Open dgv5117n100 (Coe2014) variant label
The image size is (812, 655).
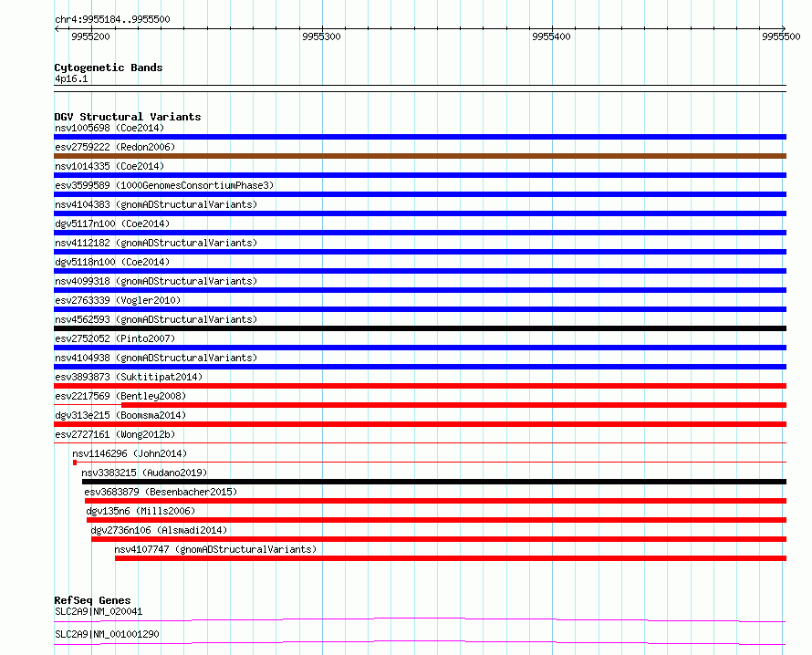[112, 224]
